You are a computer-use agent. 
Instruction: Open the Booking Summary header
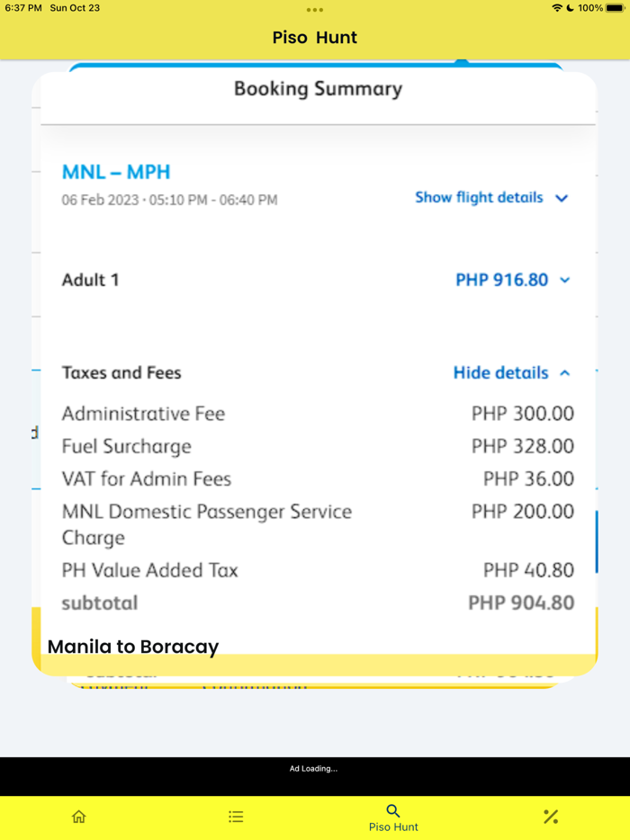(x=317, y=88)
